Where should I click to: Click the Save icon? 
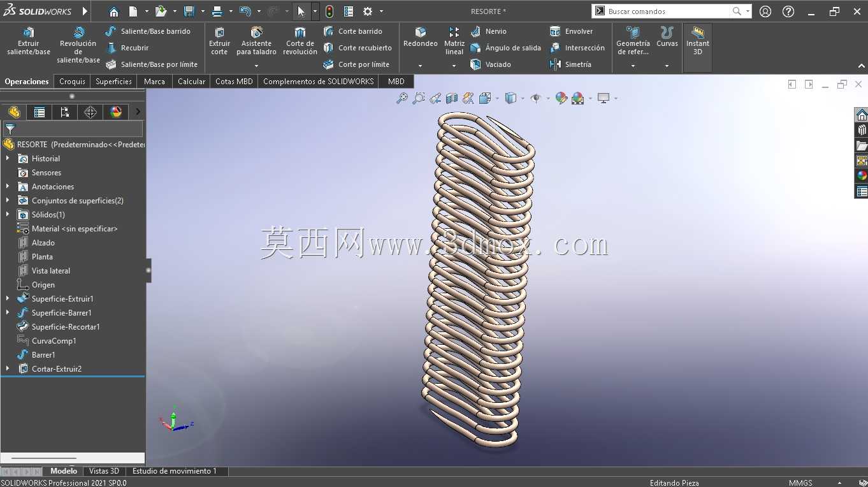pos(189,11)
